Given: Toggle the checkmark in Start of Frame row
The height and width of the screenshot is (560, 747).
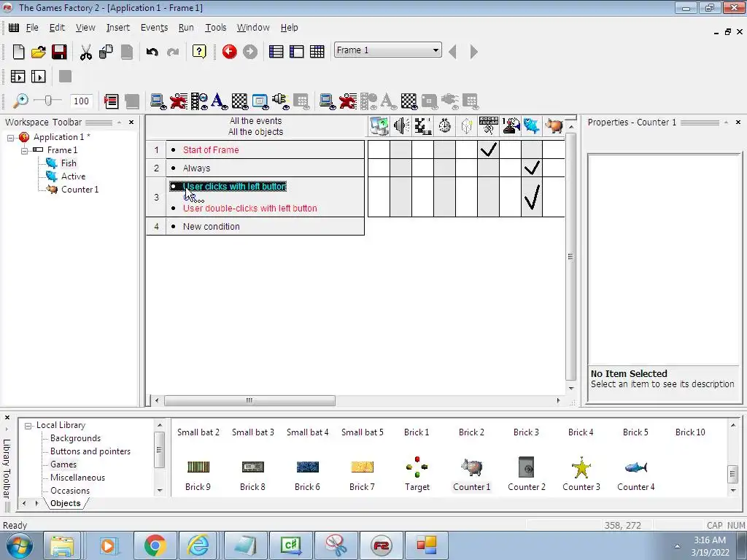Looking at the screenshot, I should click(x=488, y=149).
